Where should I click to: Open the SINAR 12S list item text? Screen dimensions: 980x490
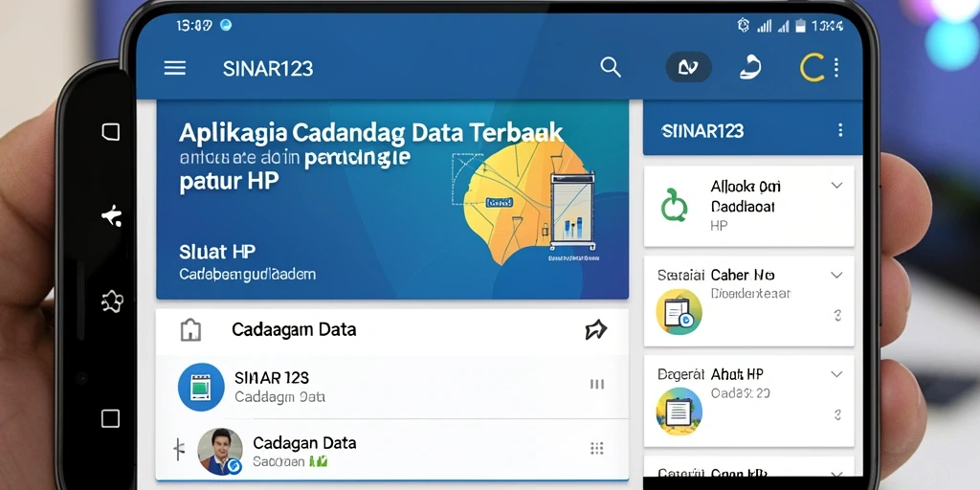pyautogui.click(x=279, y=387)
